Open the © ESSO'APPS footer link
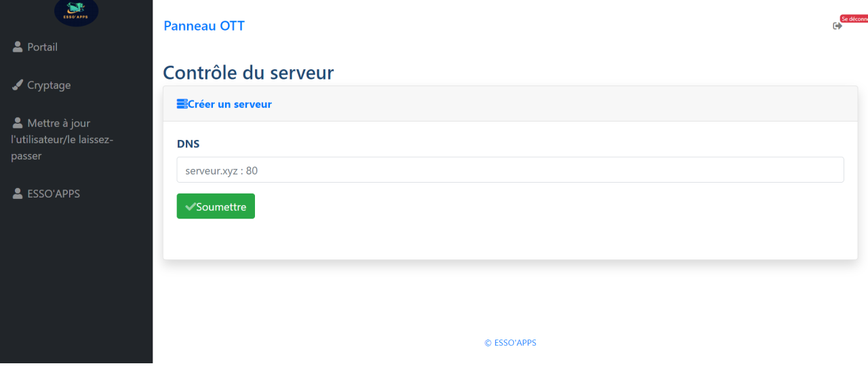 point(510,343)
